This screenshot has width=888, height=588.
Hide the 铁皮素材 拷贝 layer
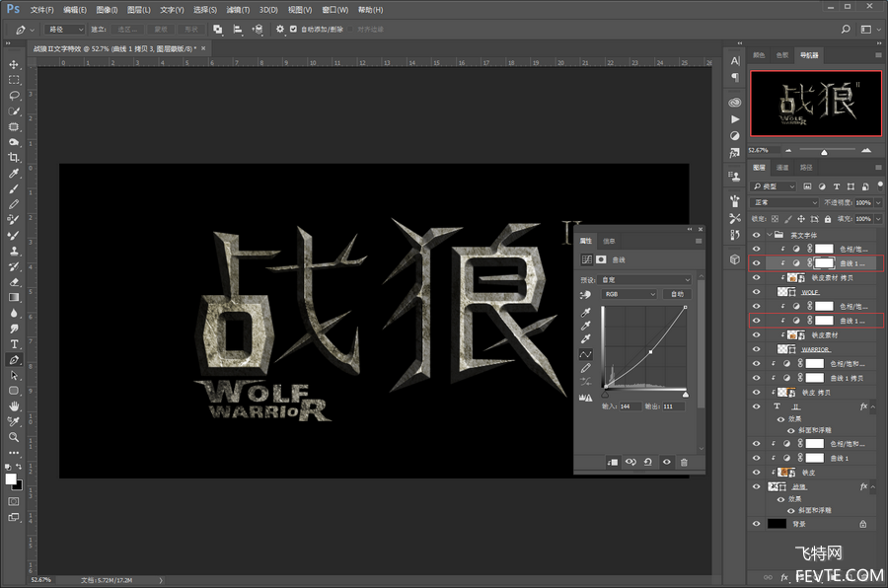[x=756, y=277]
